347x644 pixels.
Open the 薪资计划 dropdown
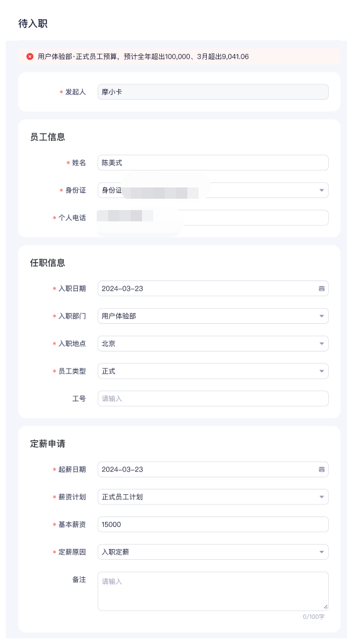212,497
